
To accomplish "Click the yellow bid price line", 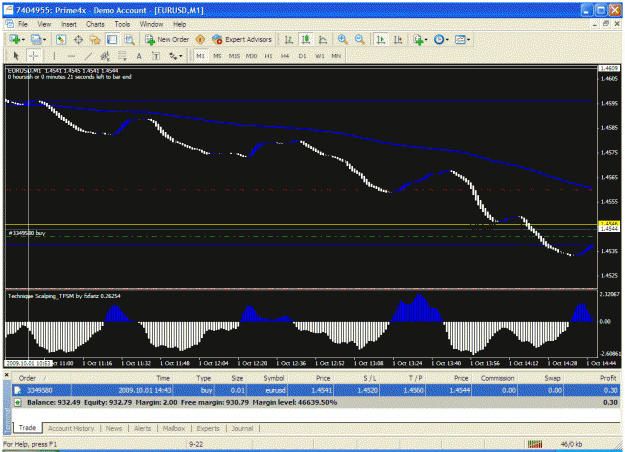I will 301,225.
